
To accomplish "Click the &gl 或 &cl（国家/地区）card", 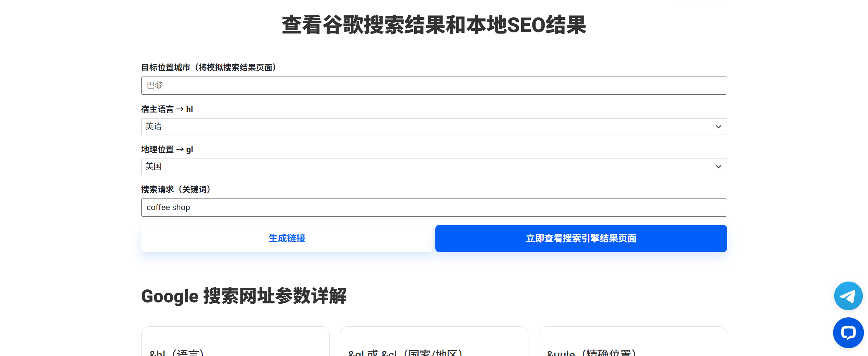I will pyautogui.click(x=434, y=341).
